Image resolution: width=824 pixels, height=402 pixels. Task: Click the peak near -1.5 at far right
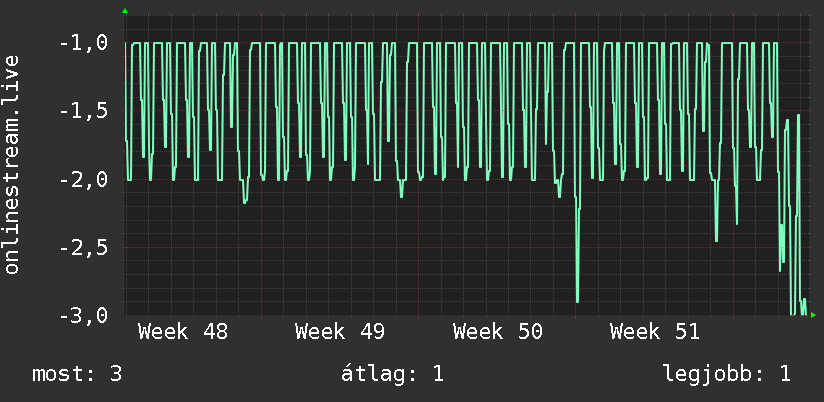pyautogui.click(x=798, y=116)
